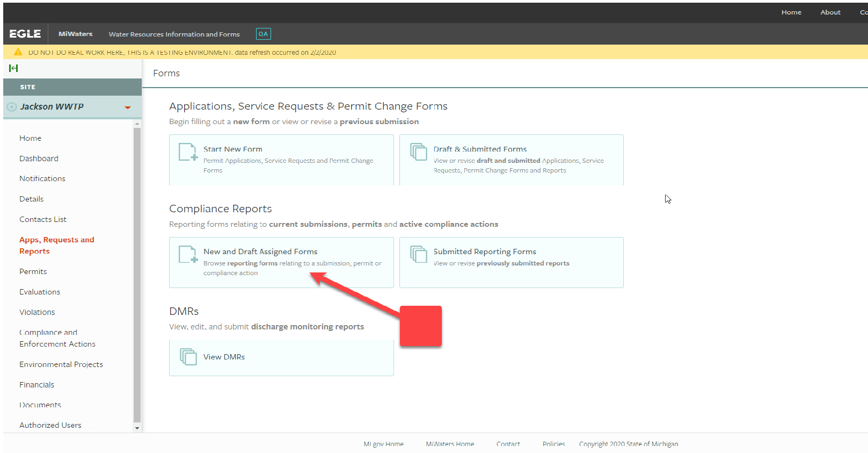The width and height of the screenshot is (868, 453).
Task: Click the sidebar collapse arrow icon
Action: click(x=13, y=68)
